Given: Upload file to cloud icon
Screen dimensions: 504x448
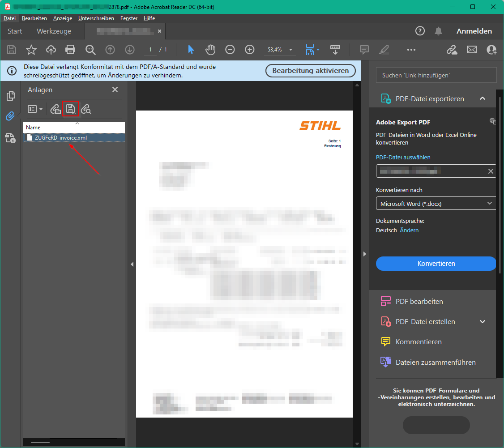Looking at the screenshot, I should coord(51,50).
